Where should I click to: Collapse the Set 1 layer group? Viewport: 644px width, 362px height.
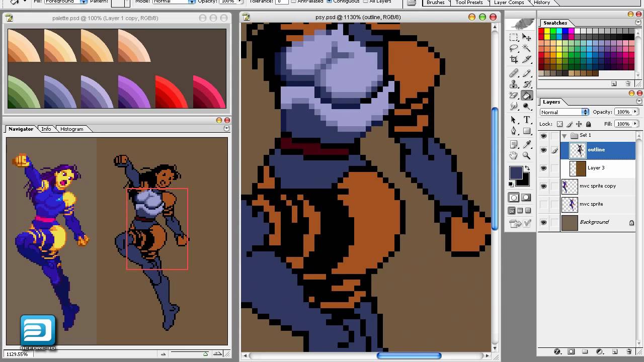564,136
